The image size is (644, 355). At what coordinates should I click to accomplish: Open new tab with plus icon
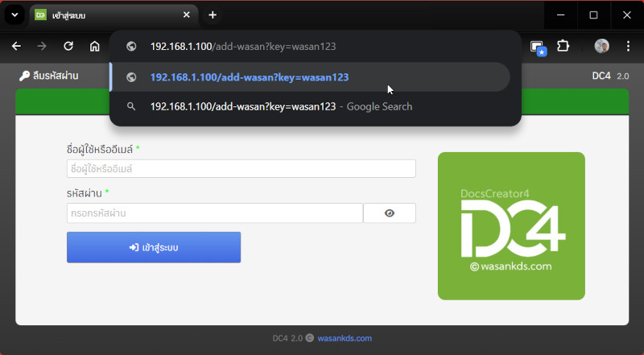[213, 14]
